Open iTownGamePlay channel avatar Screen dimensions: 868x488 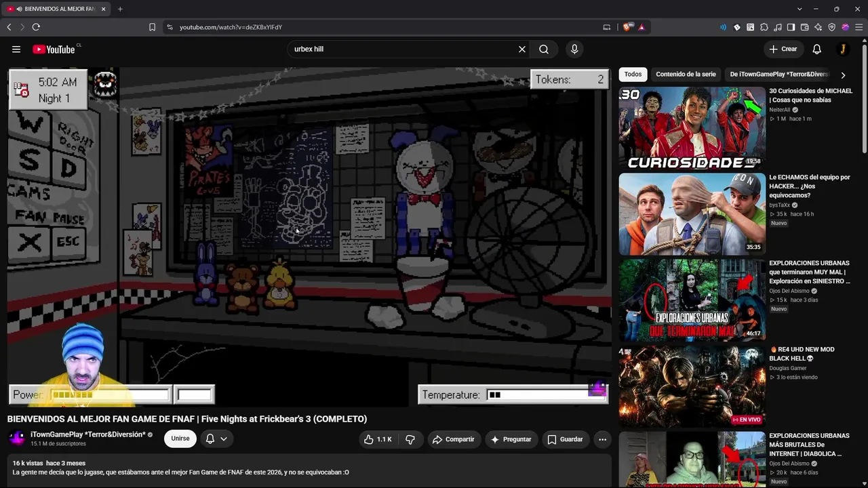[x=16, y=439]
